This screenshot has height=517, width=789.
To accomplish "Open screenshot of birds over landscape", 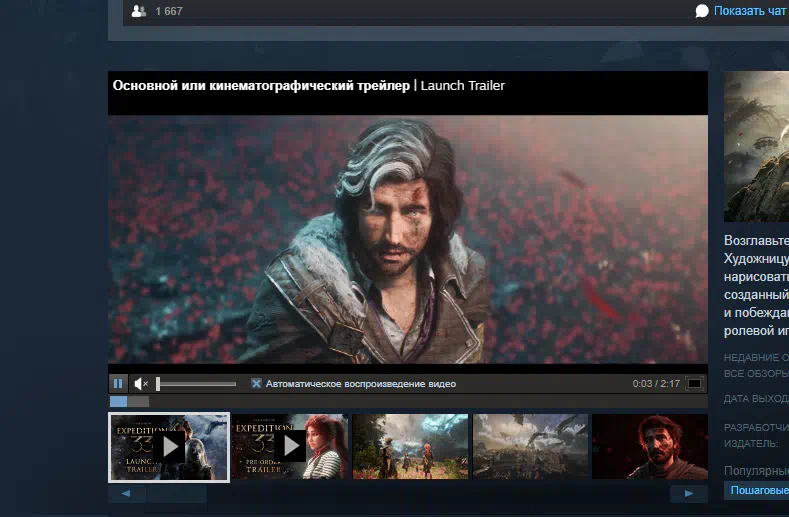I will click(x=530, y=447).
